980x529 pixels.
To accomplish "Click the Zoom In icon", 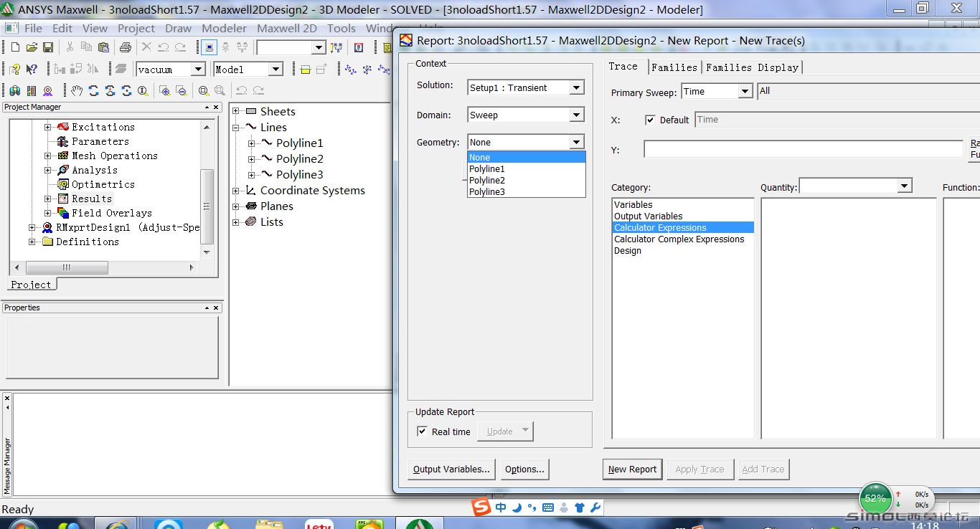I will [x=164, y=91].
